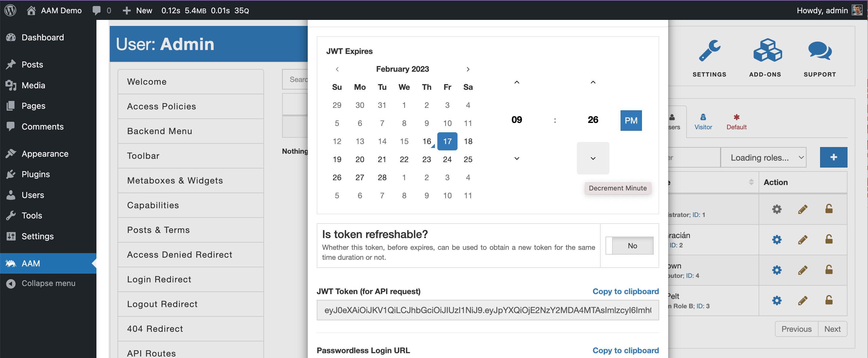The height and width of the screenshot is (358, 868).
Task: Manage user ID 1 with gear icon
Action: [x=777, y=209]
